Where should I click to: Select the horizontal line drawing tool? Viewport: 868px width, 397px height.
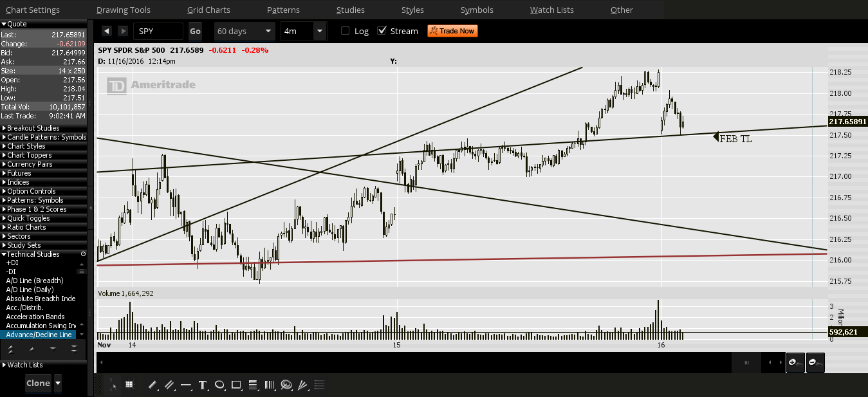186,385
